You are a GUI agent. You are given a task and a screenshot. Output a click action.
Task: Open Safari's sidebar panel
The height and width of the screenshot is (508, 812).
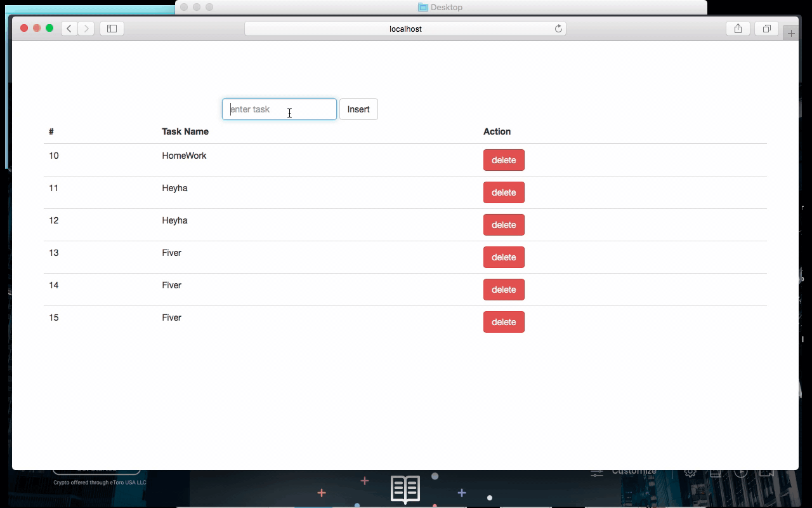[x=112, y=28]
